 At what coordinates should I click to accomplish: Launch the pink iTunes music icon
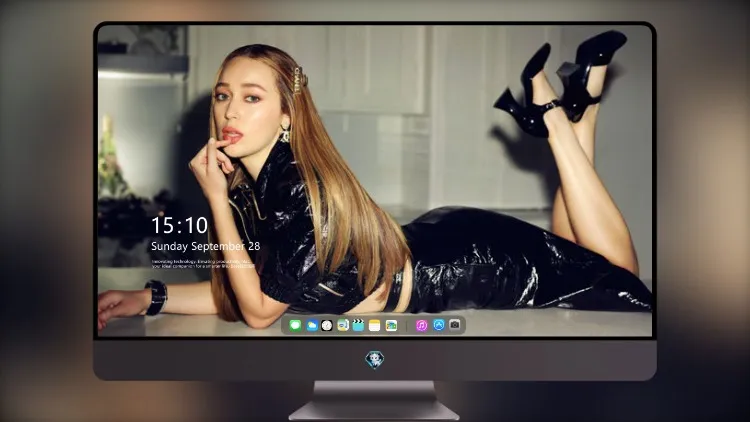pos(421,325)
